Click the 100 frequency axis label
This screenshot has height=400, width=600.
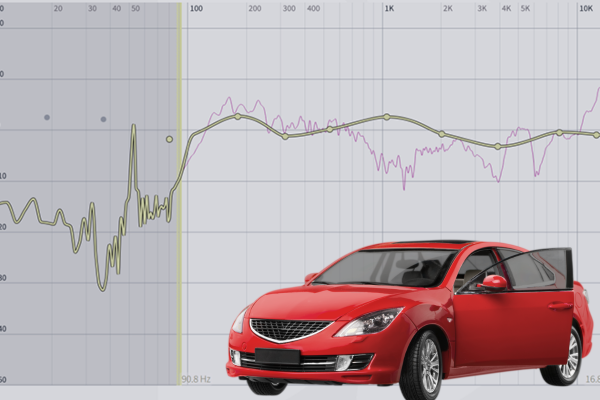pos(196,8)
